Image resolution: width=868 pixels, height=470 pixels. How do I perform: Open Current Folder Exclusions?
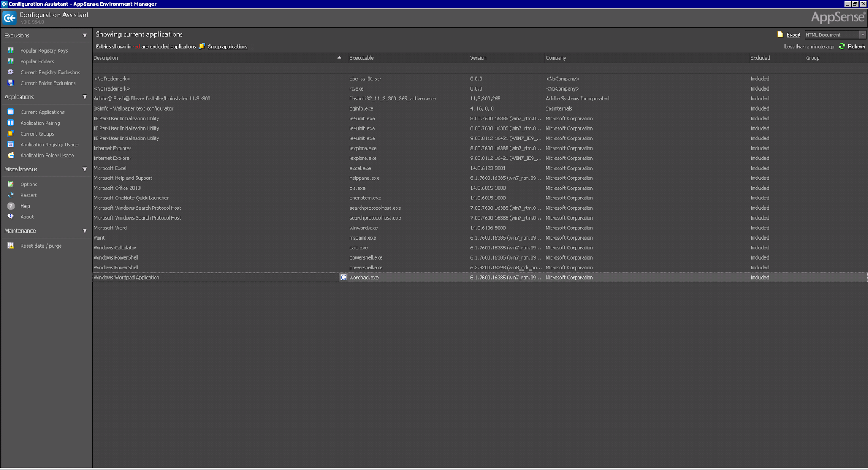(48, 83)
